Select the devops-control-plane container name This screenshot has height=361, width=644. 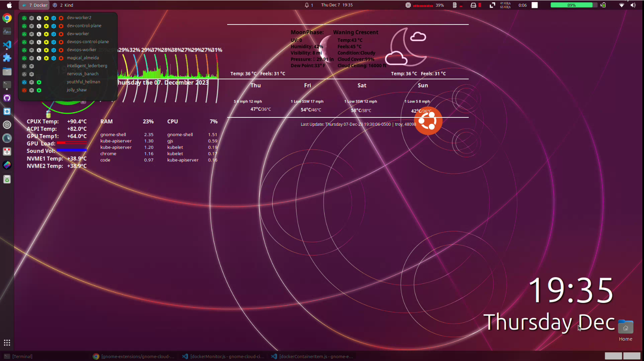[87, 42]
